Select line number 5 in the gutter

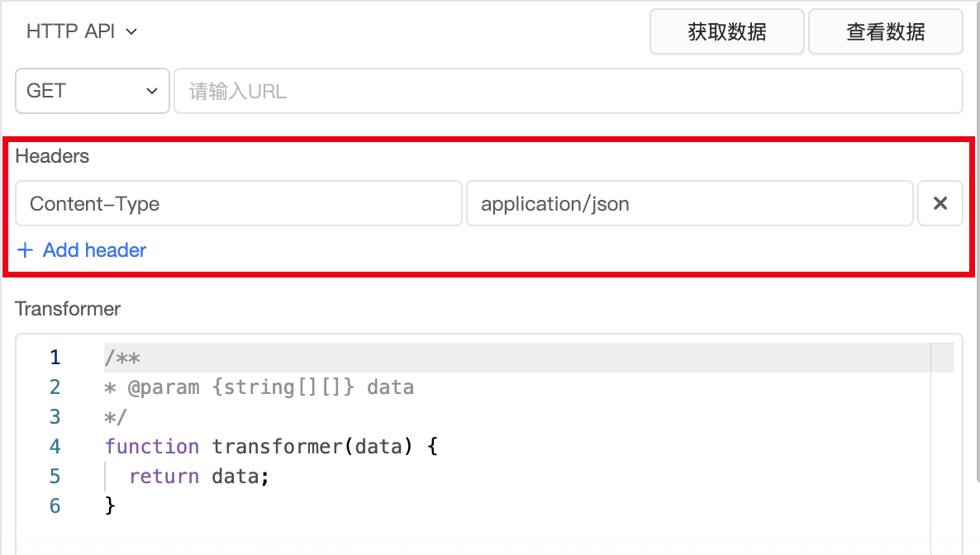coord(55,477)
